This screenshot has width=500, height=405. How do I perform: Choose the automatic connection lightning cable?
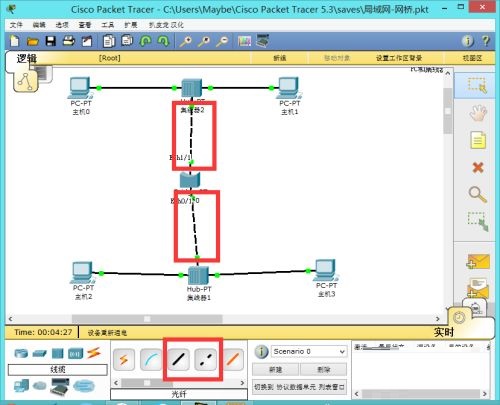point(124,360)
